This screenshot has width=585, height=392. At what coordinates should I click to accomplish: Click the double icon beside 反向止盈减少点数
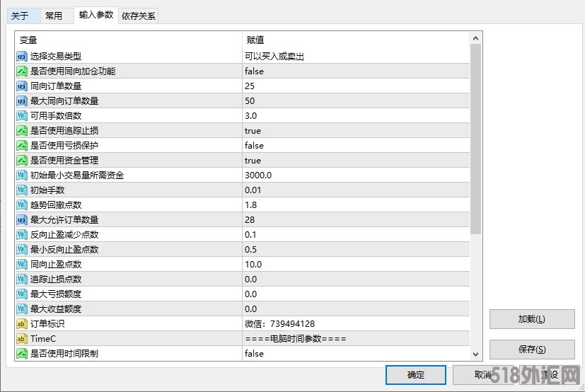[x=22, y=235]
